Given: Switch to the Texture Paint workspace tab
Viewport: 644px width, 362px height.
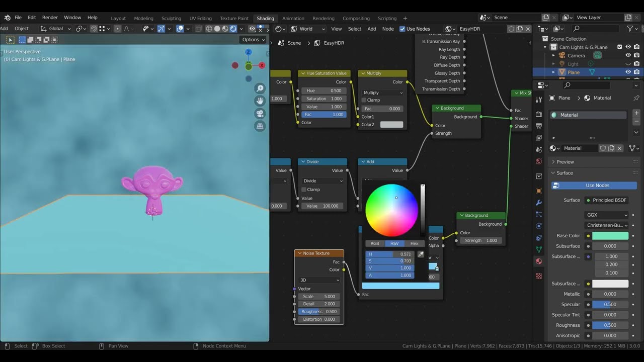Looking at the screenshot, I should [x=234, y=18].
